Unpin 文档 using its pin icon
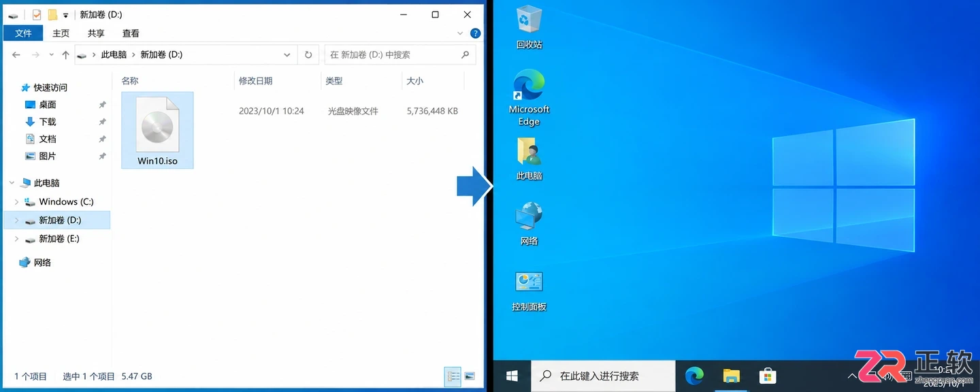Viewport: 980px width, 392px height. click(x=102, y=139)
